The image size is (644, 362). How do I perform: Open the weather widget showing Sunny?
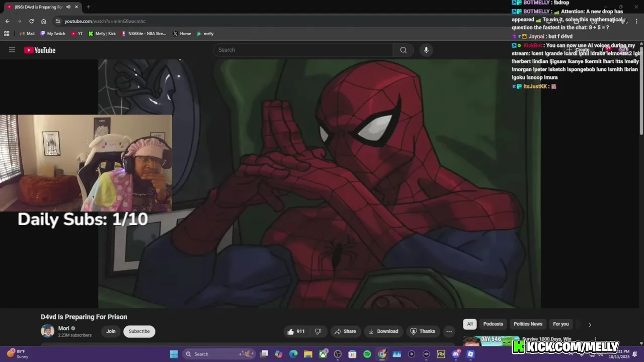coord(17,354)
